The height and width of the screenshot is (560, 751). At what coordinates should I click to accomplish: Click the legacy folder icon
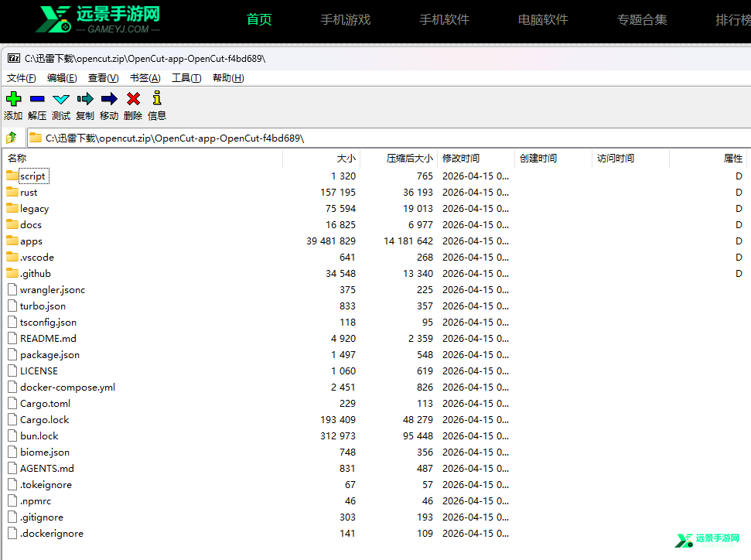pyautogui.click(x=12, y=208)
